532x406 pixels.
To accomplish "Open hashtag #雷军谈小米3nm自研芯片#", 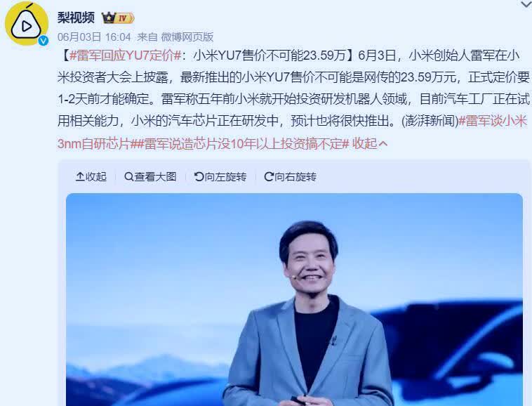I will (292, 132).
